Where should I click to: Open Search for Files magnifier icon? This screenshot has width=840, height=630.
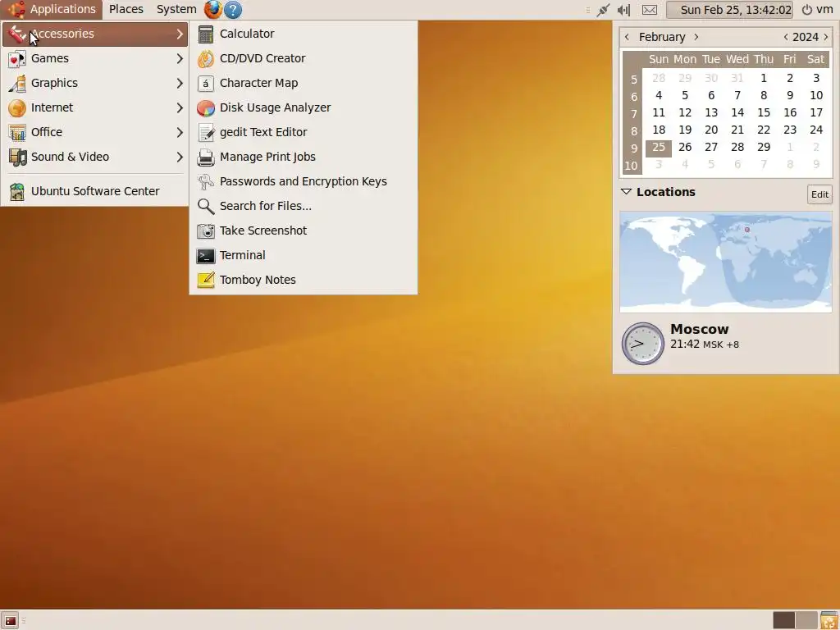point(206,206)
